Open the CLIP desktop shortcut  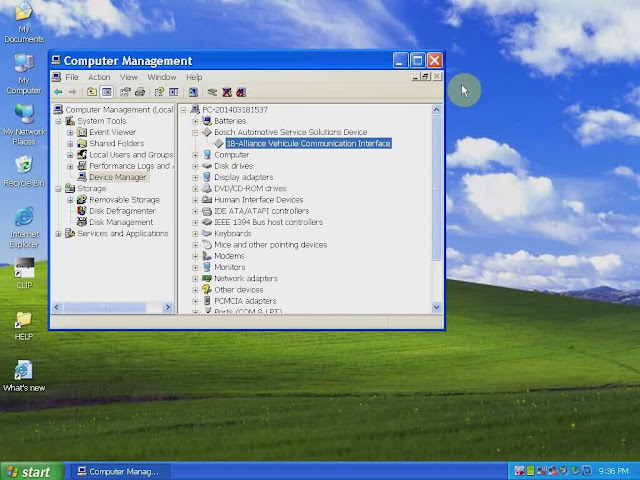pos(24,273)
